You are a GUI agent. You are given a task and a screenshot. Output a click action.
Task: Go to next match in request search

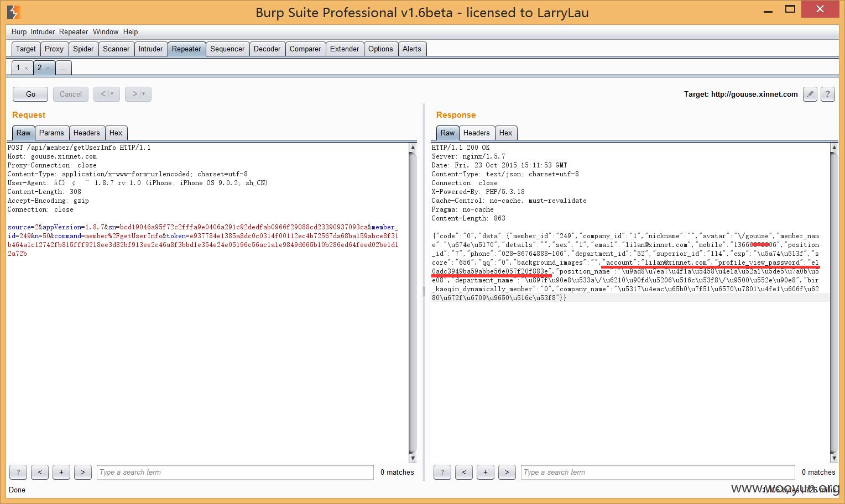click(83, 472)
